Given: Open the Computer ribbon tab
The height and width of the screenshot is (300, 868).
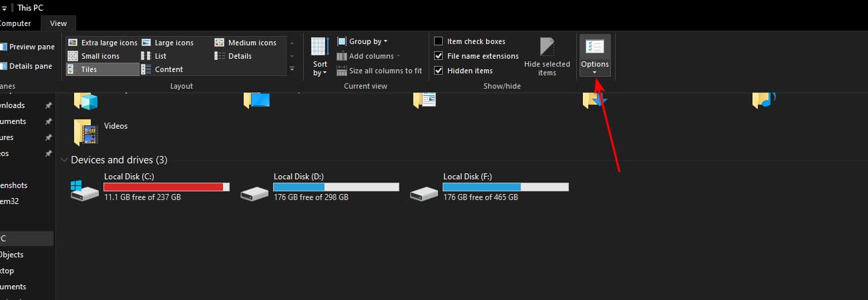Looking at the screenshot, I should tap(15, 23).
